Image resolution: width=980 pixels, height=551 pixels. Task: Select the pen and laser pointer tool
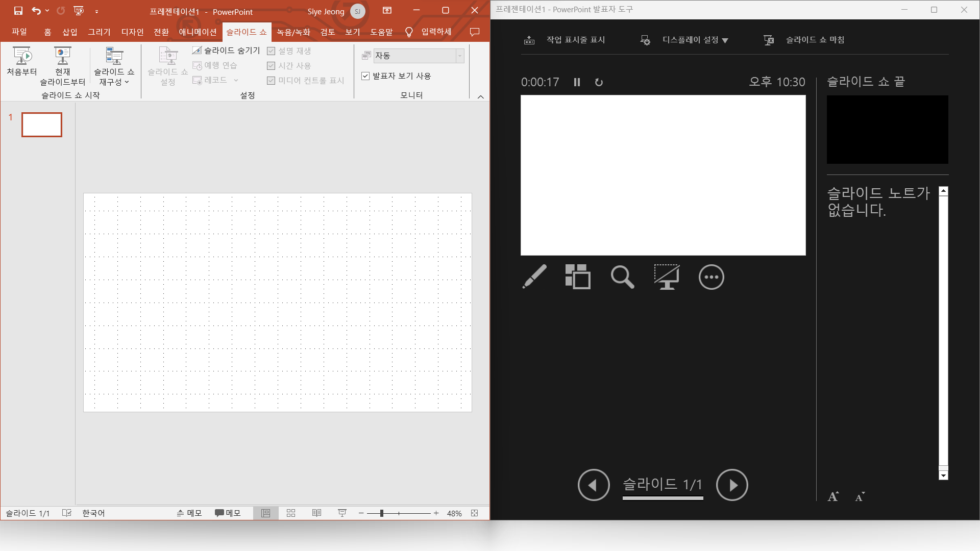(534, 277)
